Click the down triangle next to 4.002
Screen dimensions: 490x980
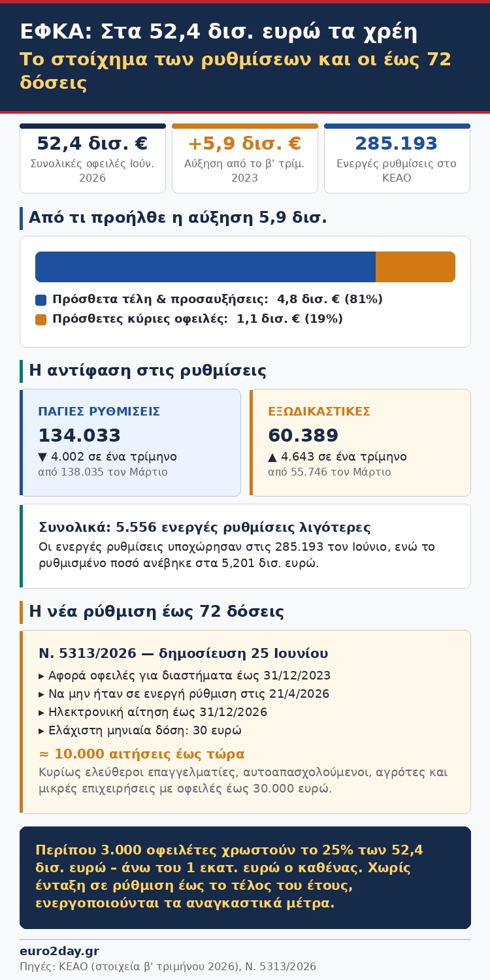point(42,457)
